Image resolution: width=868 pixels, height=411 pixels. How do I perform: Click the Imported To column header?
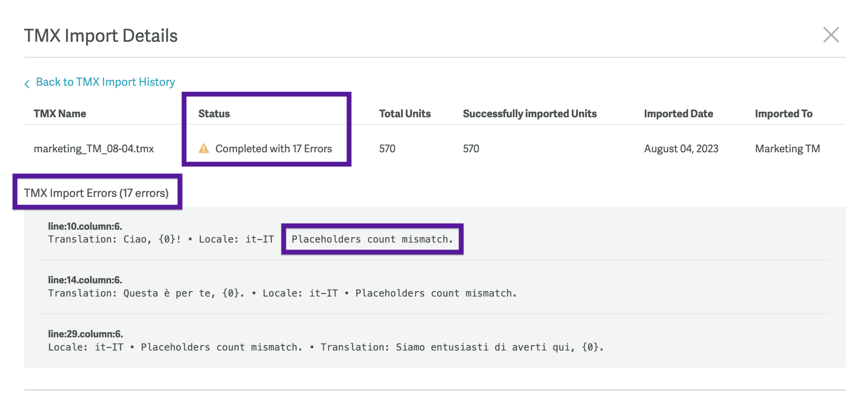(784, 114)
